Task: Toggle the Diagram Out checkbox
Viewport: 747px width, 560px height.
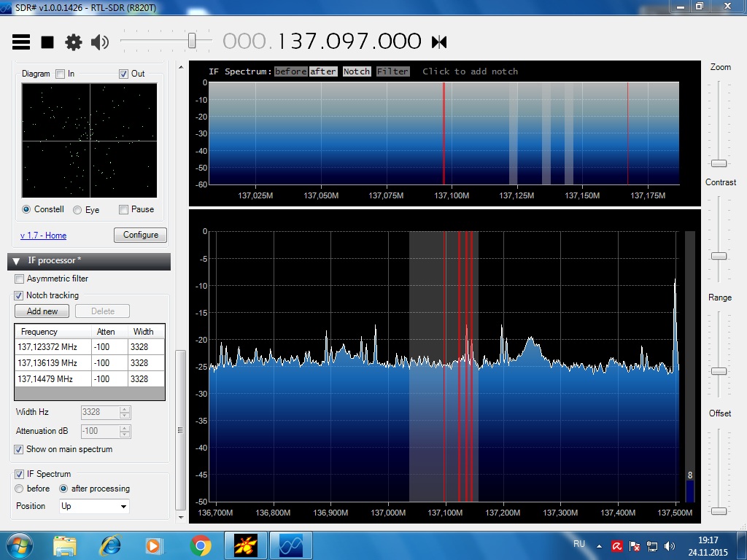Action: point(123,74)
